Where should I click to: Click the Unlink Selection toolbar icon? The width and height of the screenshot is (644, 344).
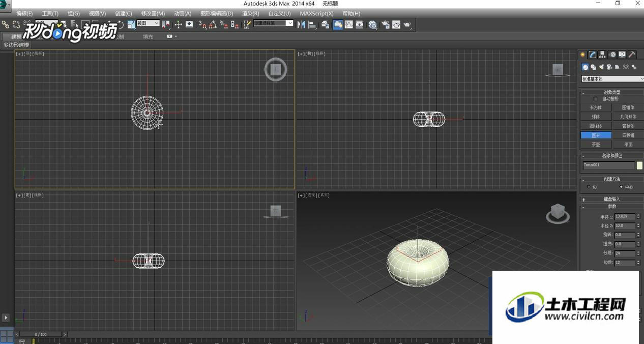[x=16, y=24]
